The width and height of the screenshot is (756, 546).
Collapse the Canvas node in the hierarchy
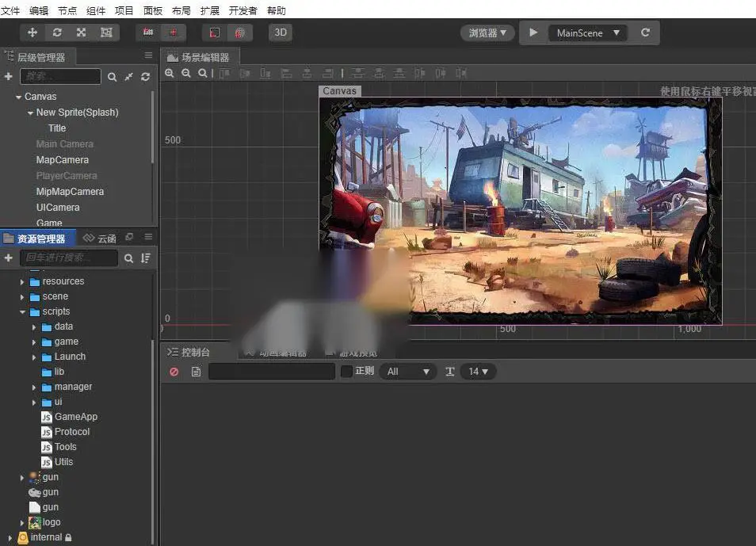click(x=18, y=97)
